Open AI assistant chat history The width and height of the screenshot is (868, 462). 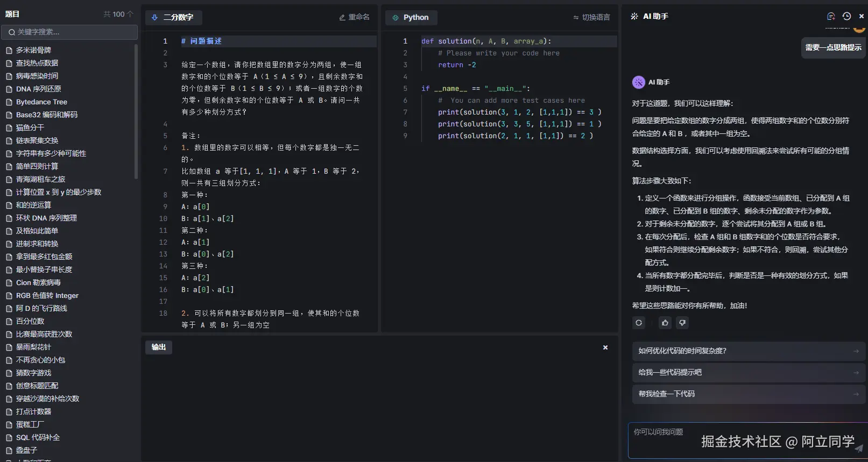pyautogui.click(x=846, y=16)
